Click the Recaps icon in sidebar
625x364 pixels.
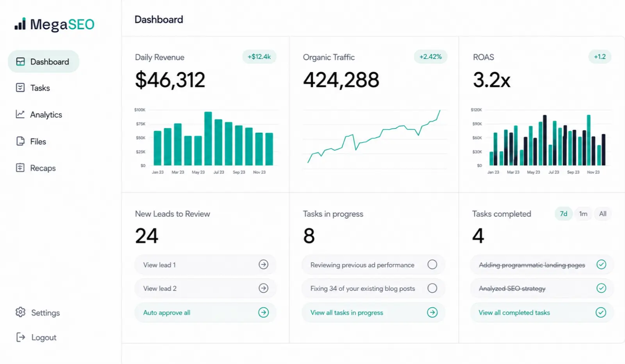[20, 168]
